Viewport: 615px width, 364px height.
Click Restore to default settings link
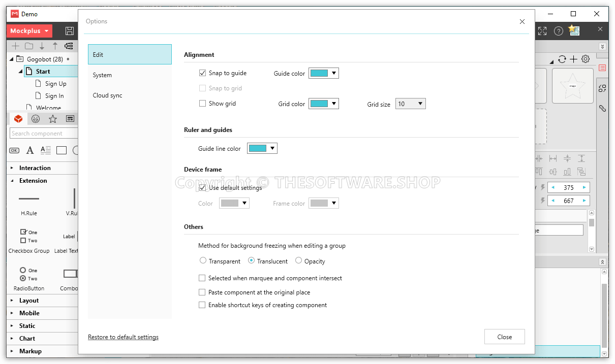pyautogui.click(x=123, y=337)
